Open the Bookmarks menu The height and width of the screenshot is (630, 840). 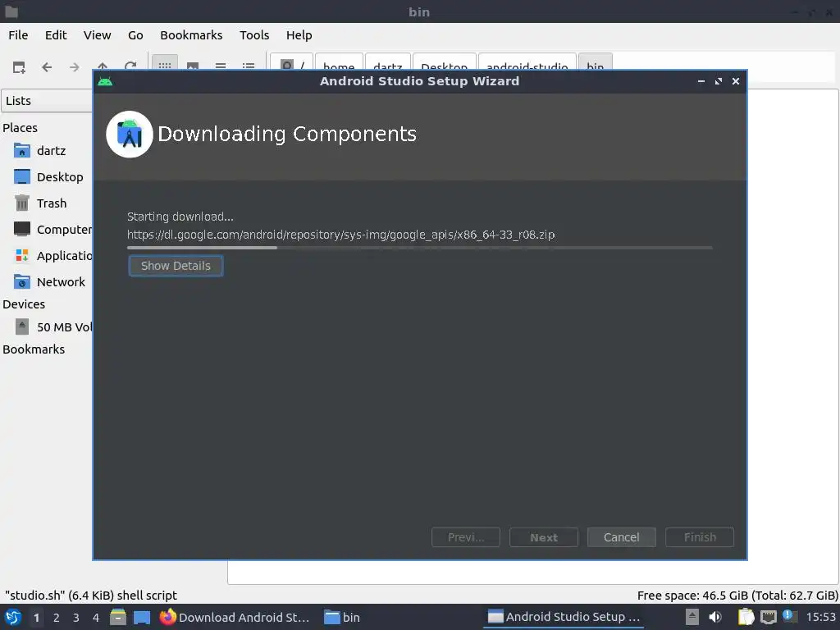(x=191, y=34)
